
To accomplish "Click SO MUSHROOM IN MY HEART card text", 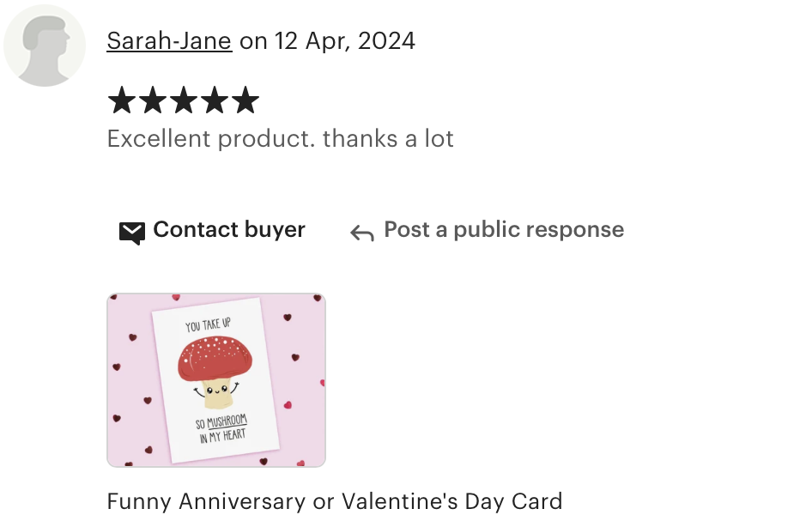I will [x=221, y=429].
